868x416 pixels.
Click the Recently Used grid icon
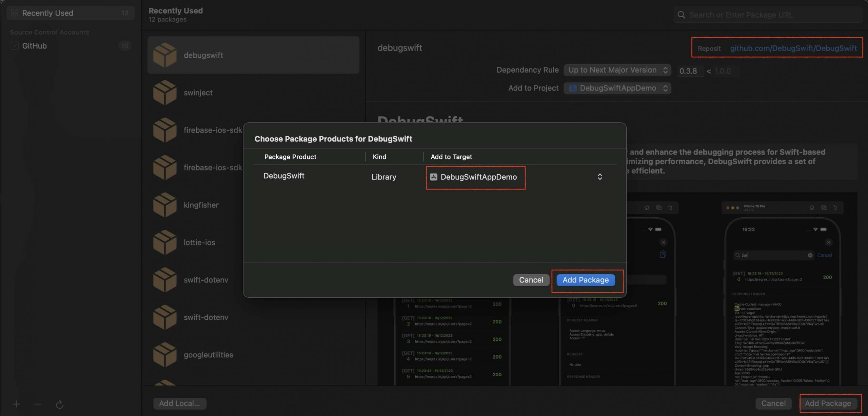tap(15, 13)
